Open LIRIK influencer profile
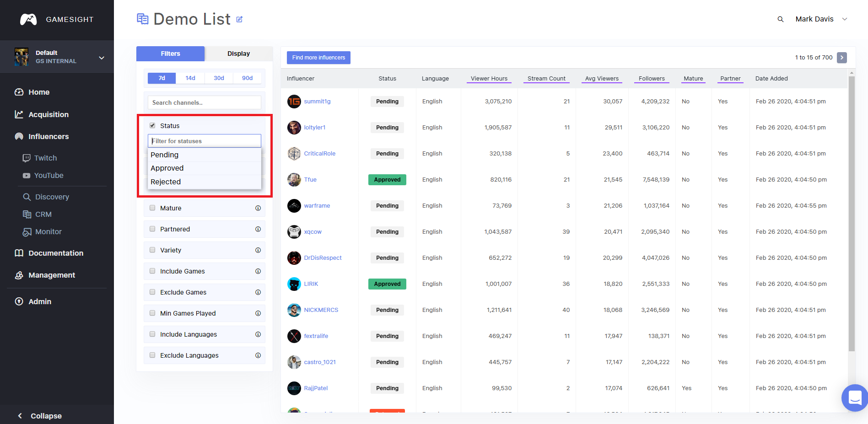 [x=311, y=284]
